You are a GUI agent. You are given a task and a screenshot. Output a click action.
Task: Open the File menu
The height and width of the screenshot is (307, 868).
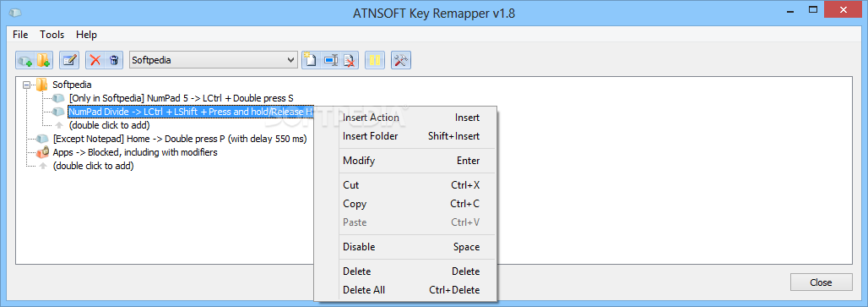pos(20,35)
